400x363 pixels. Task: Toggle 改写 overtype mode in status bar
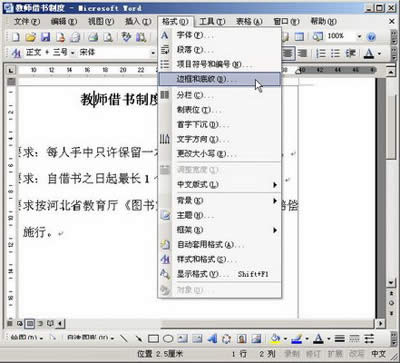click(356, 354)
